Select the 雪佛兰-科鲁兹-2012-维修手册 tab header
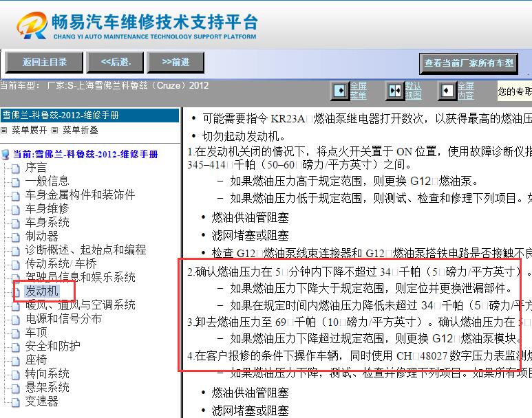Screen dimensions: 532x418 90,115
